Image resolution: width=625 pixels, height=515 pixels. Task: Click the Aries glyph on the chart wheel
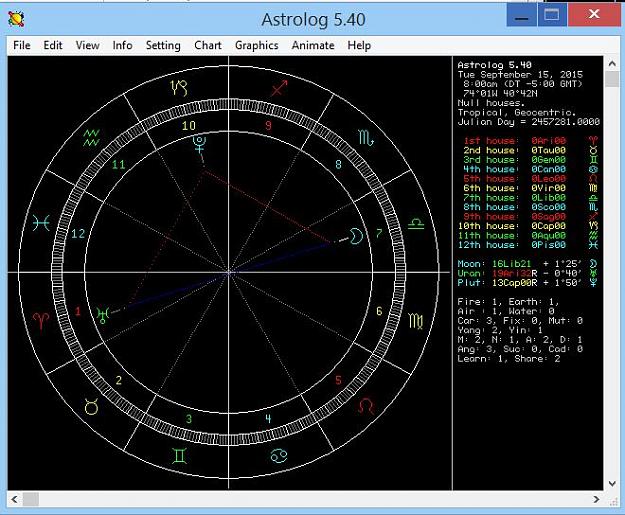[41, 321]
